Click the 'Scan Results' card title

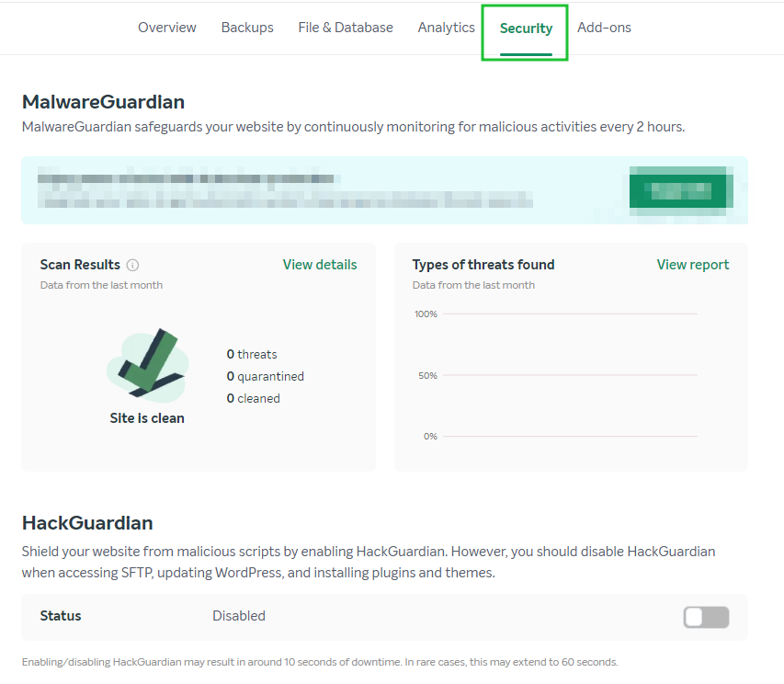(x=80, y=265)
